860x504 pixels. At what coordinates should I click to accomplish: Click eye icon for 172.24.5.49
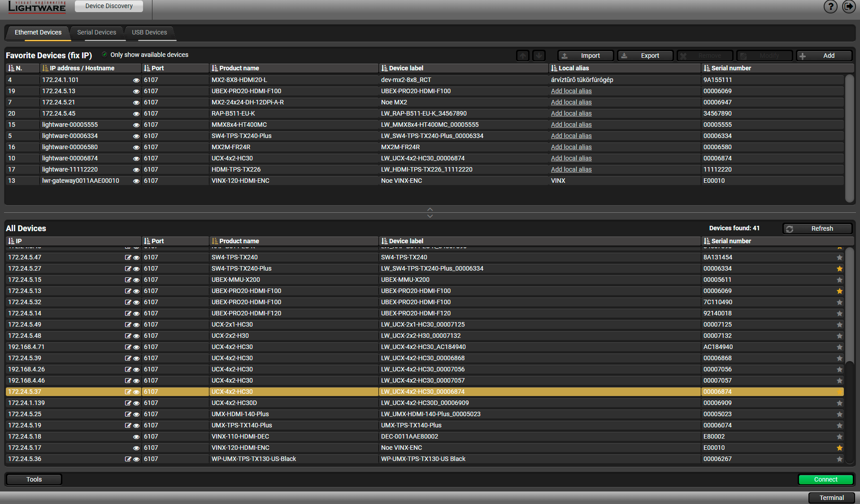click(x=136, y=325)
